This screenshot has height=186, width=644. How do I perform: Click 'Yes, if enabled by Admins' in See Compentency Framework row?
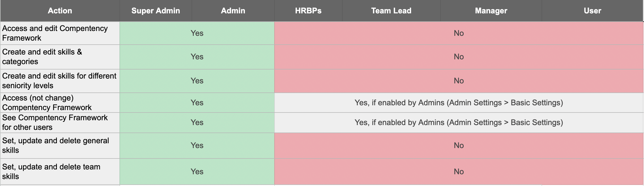click(459, 123)
